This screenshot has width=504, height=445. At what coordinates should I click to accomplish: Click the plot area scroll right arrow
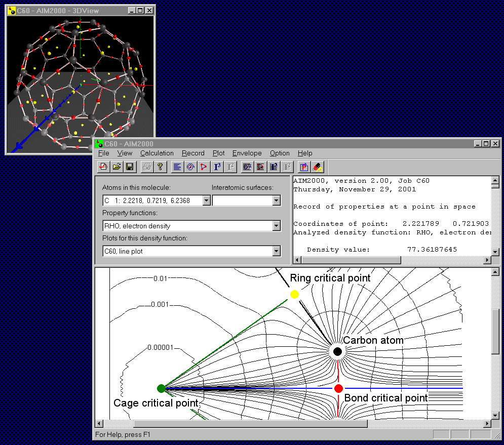488,423
